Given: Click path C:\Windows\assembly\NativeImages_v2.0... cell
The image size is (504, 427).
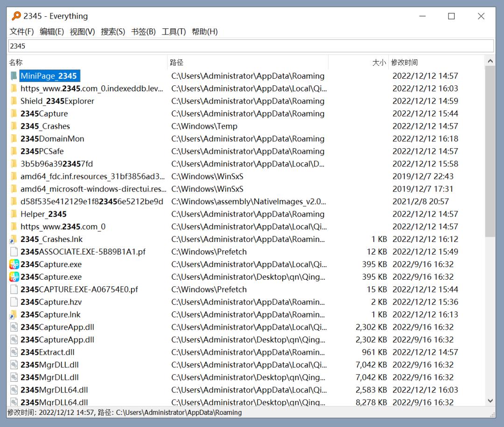Looking at the screenshot, I should pyautogui.click(x=248, y=202).
